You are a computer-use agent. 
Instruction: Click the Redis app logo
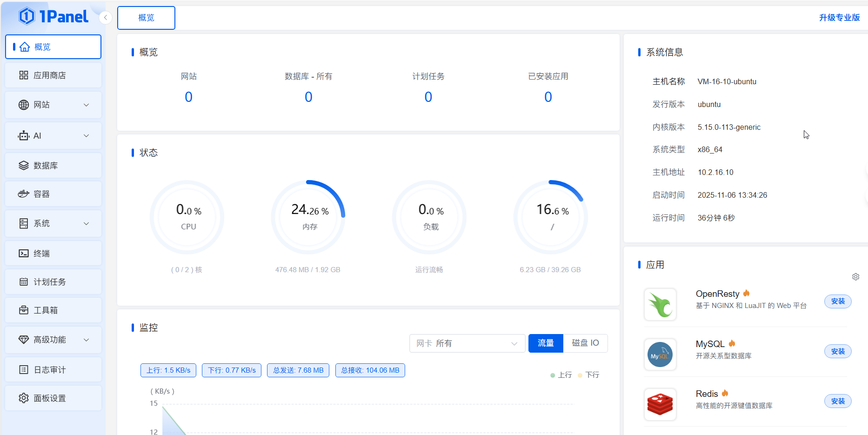[660, 404]
